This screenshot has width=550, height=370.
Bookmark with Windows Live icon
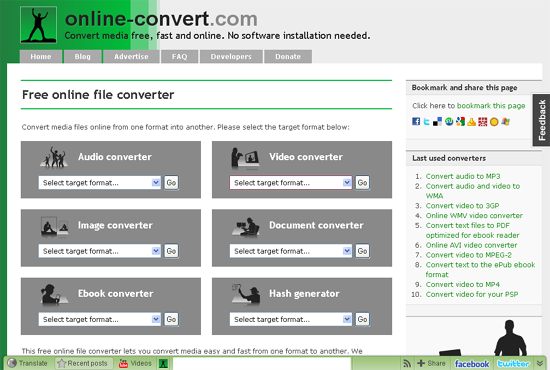click(x=505, y=122)
